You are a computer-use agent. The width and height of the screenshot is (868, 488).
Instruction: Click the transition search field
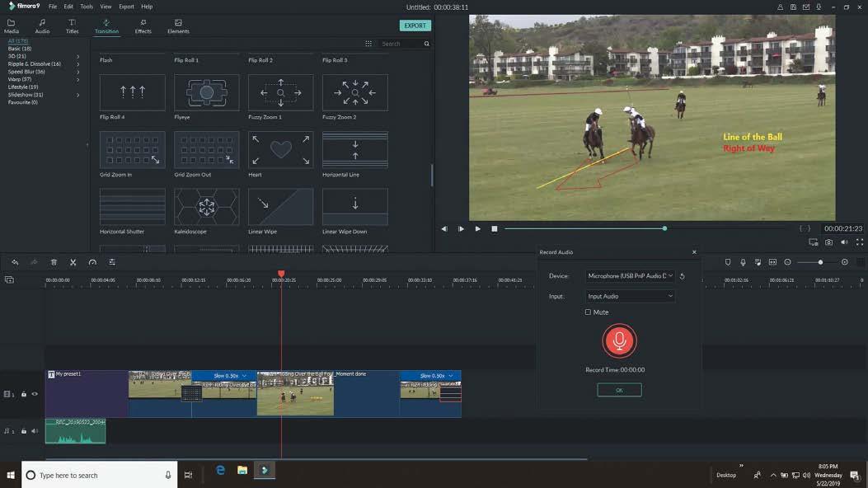[401, 44]
